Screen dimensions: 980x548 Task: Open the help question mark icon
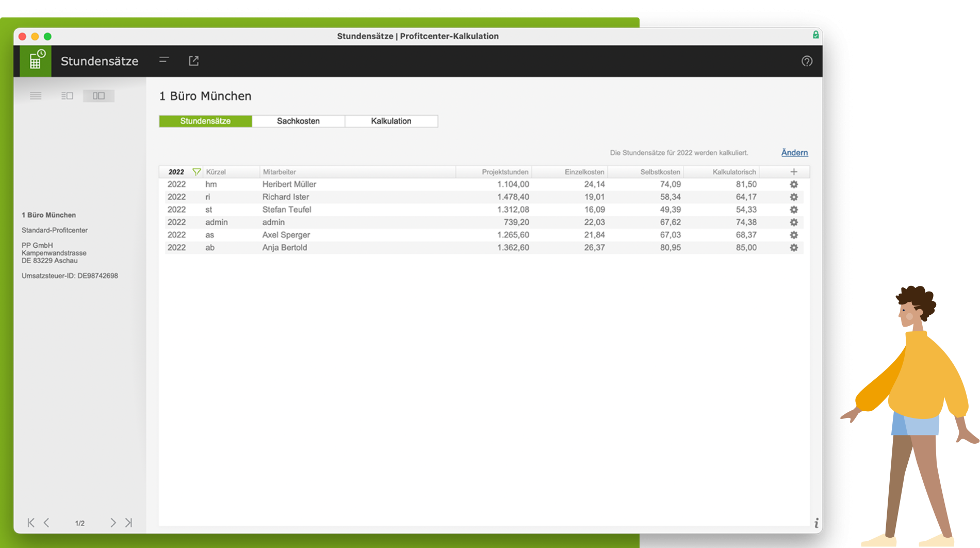point(807,61)
